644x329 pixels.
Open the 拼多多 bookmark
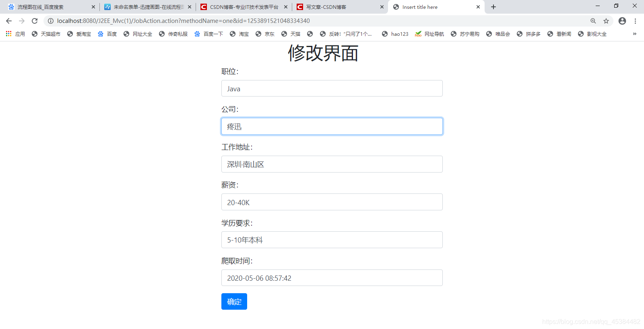click(528, 34)
